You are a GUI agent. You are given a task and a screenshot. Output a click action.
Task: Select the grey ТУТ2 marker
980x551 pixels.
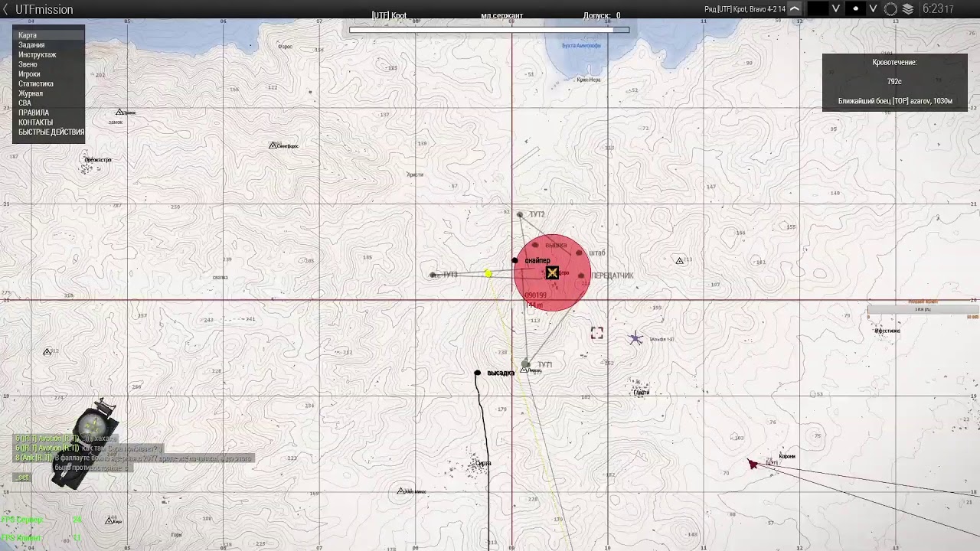(520, 215)
